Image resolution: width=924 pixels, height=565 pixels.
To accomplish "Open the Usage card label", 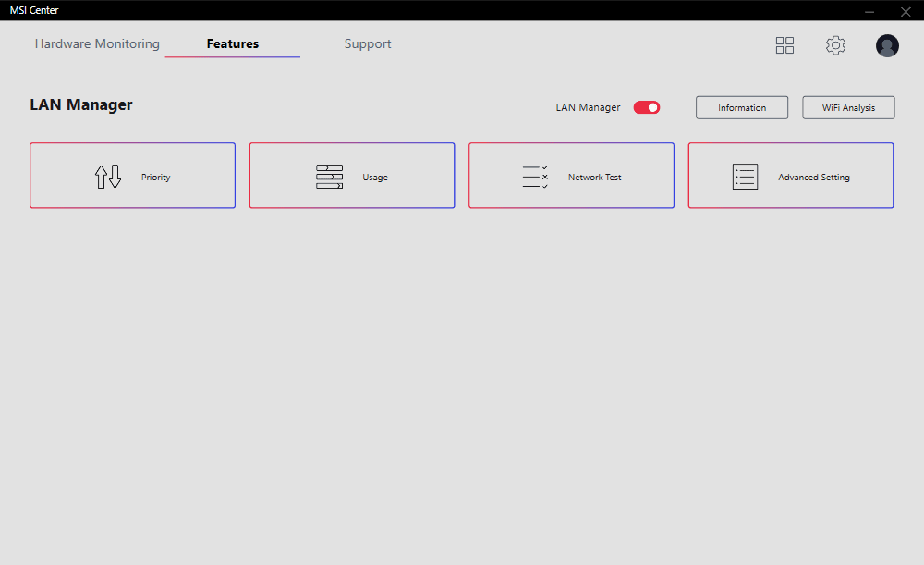I will 375,177.
